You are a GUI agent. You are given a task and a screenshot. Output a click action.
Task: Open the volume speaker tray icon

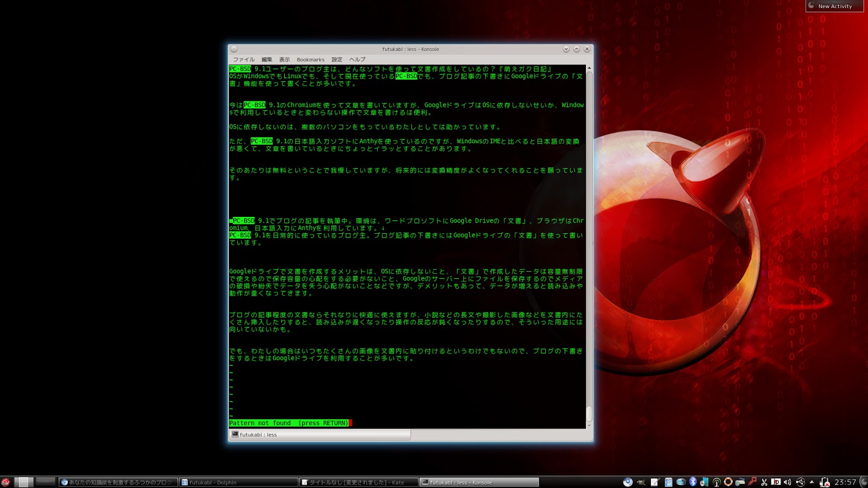point(787,482)
